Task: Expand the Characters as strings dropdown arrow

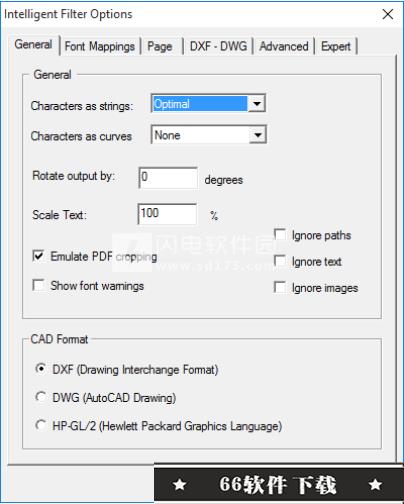Action: [257, 103]
